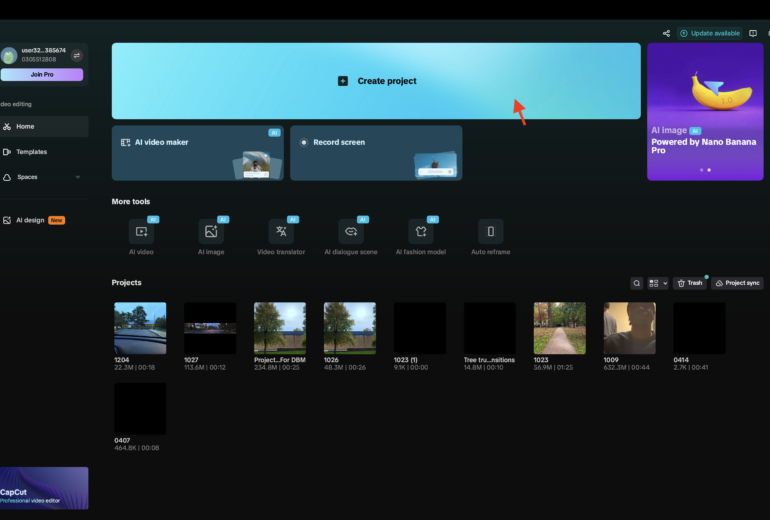Click the search projects magnifier icon
Viewport: 770px width, 520px height.
click(x=636, y=283)
